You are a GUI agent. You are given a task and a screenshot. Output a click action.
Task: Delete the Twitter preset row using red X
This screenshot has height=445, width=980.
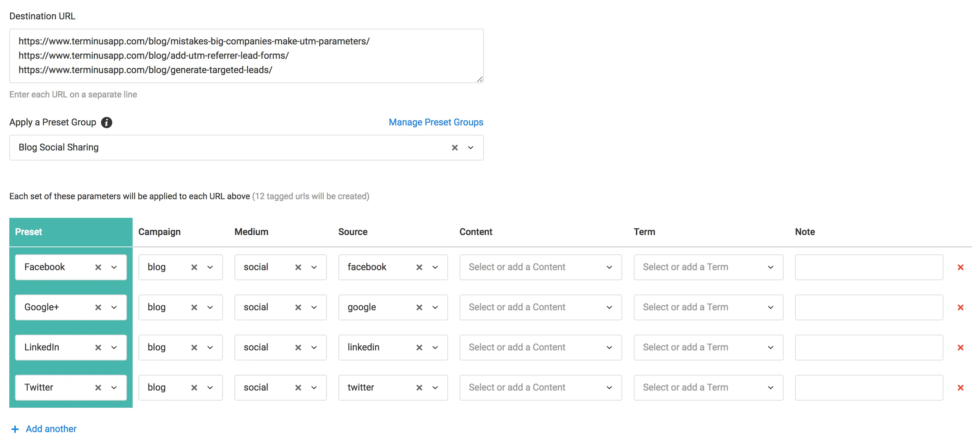coord(961,388)
